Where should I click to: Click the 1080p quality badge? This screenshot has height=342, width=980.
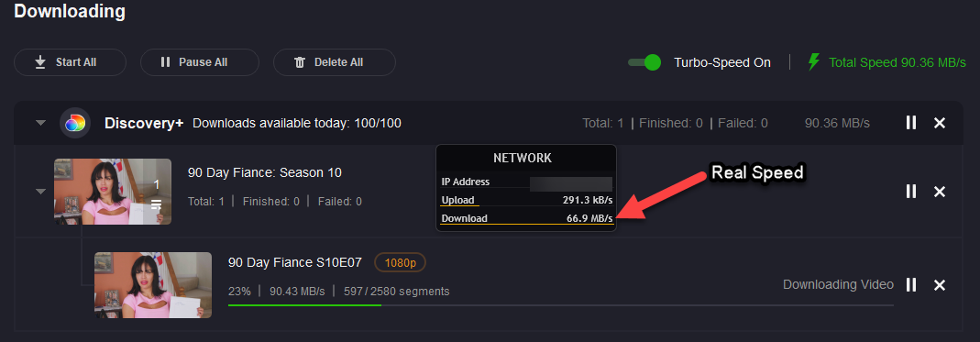point(400,262)
